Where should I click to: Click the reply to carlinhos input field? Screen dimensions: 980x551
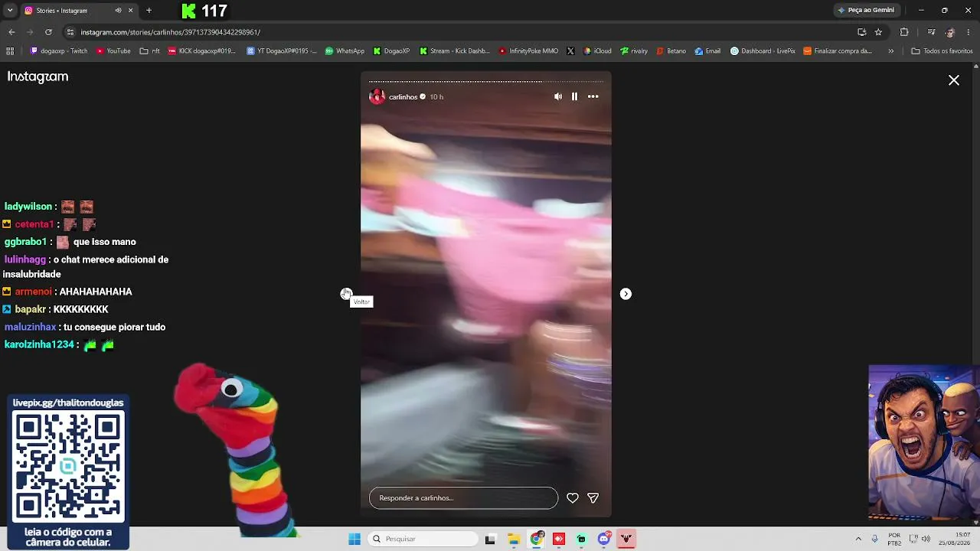tap(463, 498)
